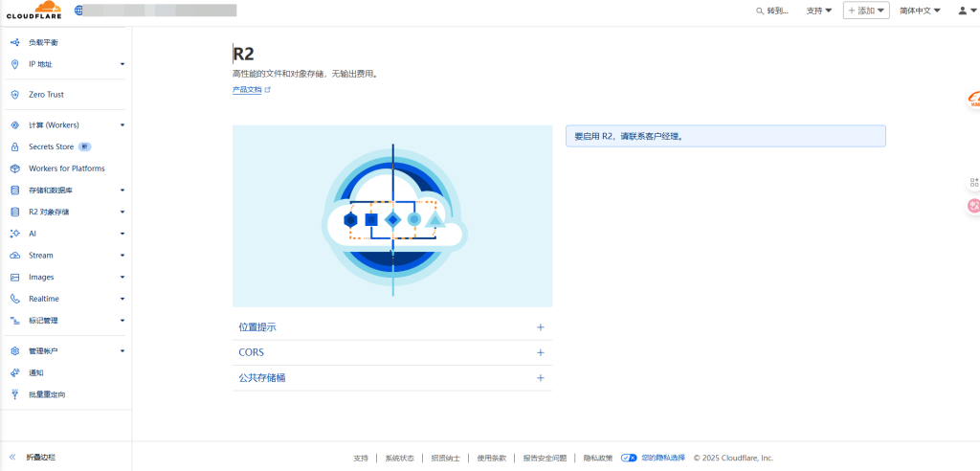Click the search magnifier icon

pyautogui.click(x=760, y=11)
